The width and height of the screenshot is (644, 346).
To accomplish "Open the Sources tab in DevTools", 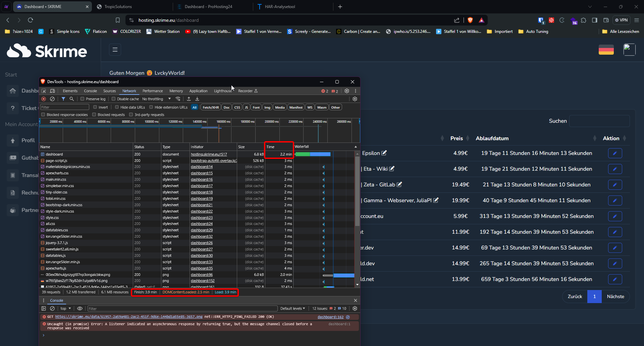I will tap(109, 91).
